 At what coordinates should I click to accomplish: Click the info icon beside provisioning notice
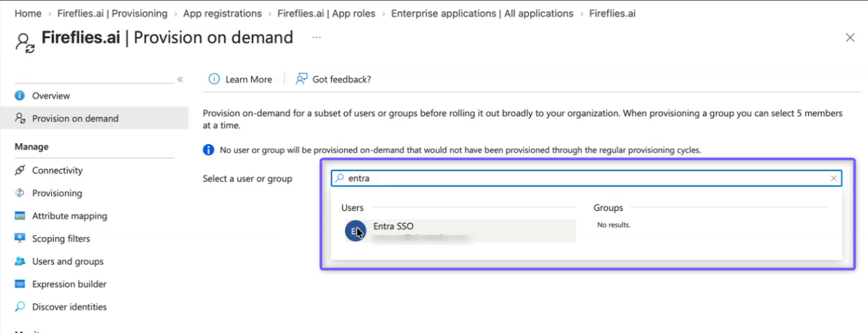(x=208, y=150)
